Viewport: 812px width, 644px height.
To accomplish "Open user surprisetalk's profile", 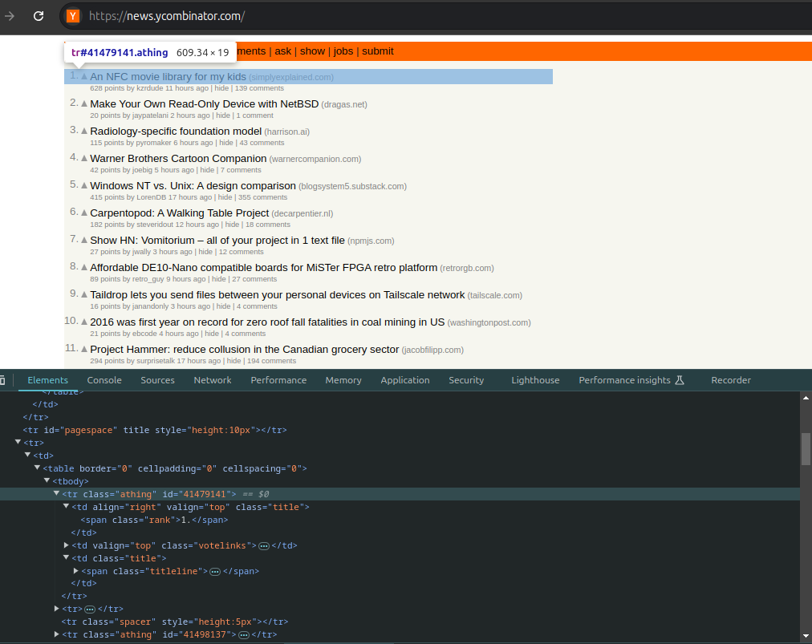I will [156, 361].
